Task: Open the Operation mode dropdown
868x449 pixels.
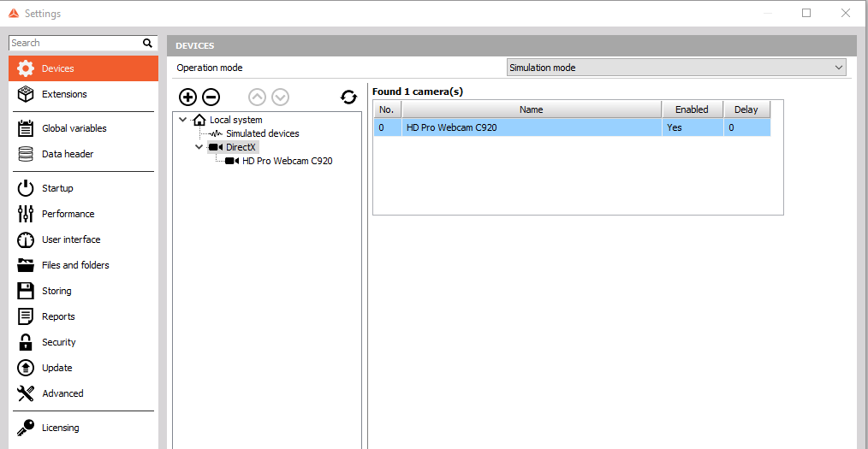Action: 676,68
